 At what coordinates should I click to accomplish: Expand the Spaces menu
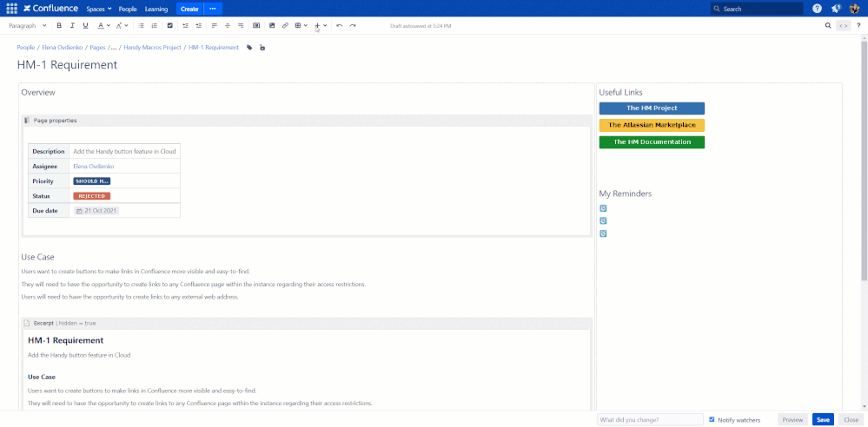99,9
